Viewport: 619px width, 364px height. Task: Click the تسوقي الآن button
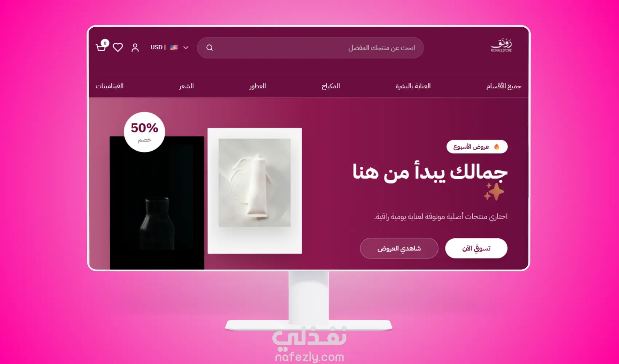click(476, 248)
